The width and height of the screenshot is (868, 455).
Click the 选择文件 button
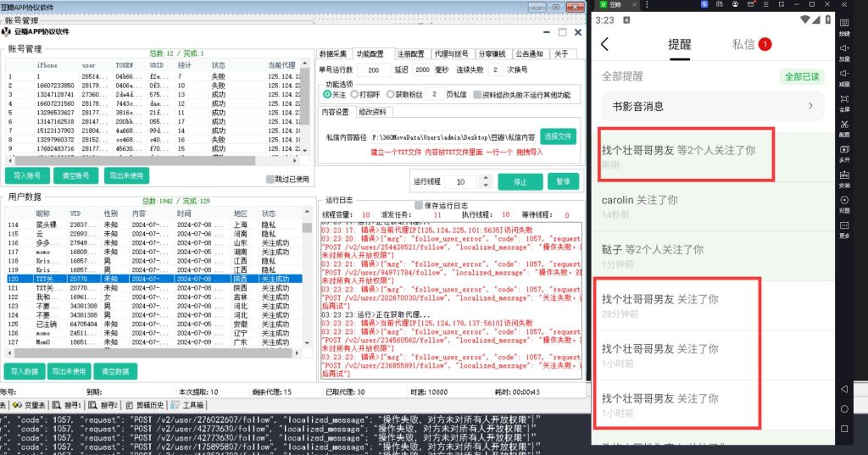[x=558, y=136]
